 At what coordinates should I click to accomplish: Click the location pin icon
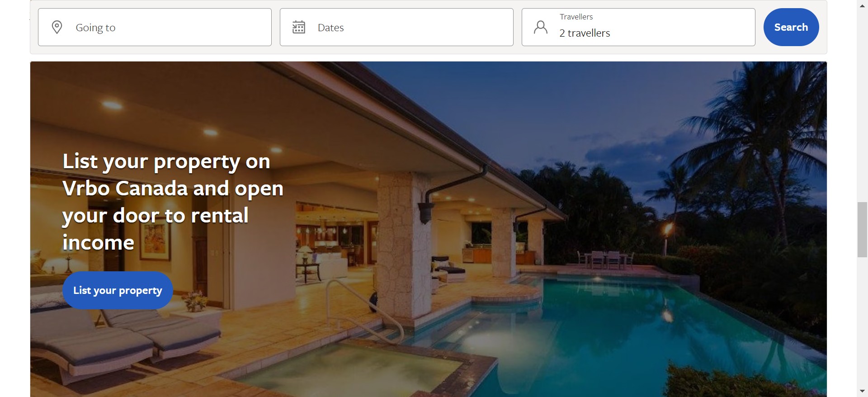click(x=57, y=27)
